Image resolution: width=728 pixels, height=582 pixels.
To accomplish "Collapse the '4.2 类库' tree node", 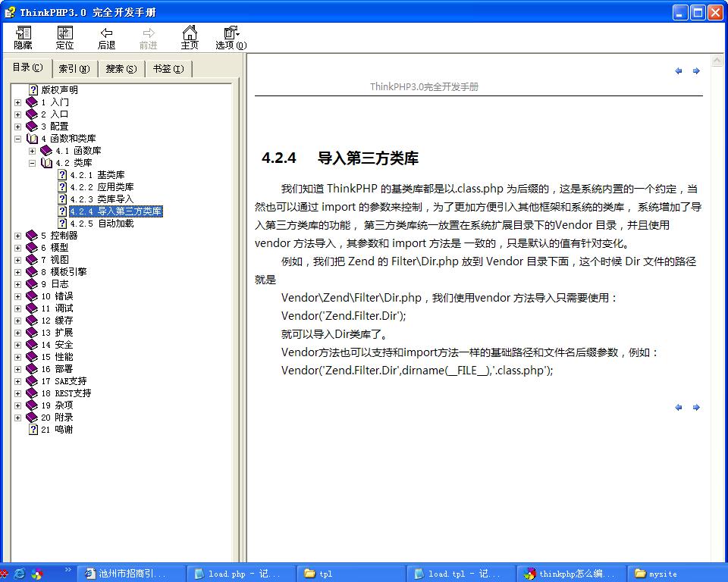I will 32,163.
